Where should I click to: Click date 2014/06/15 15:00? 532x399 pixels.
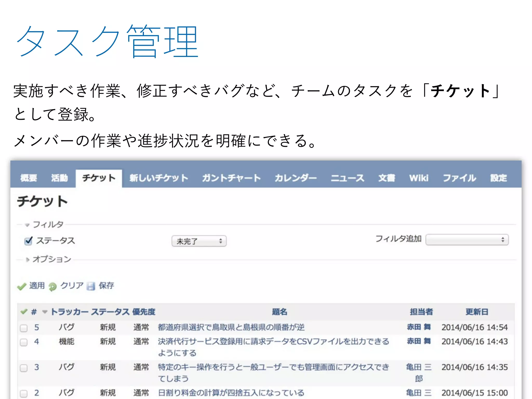(475, 393)
